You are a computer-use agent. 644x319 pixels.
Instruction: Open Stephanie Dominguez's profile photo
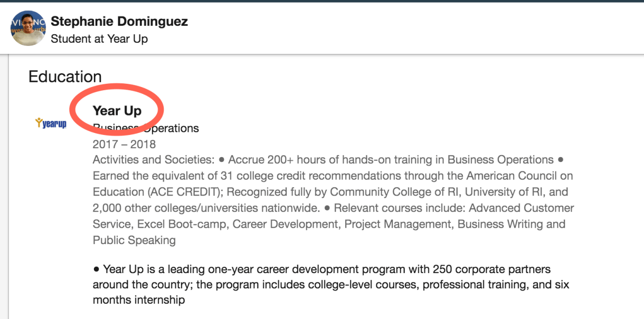coord(28,28)
